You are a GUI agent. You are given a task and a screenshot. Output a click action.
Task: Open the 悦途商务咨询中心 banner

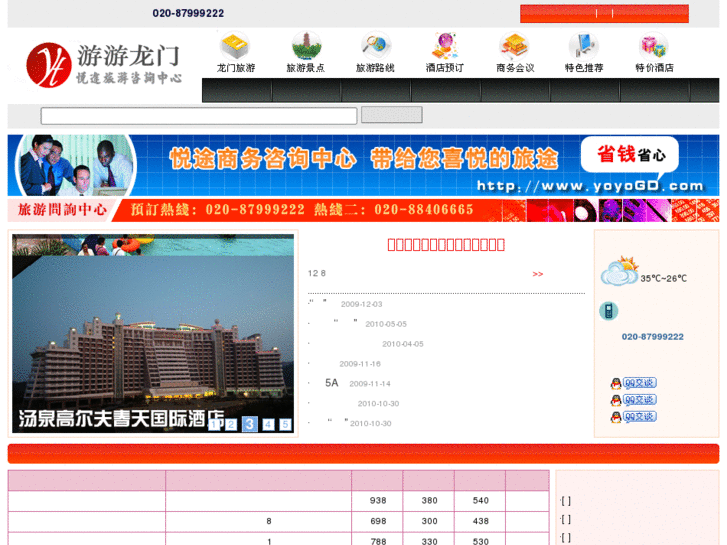click(x=364, y=165)
